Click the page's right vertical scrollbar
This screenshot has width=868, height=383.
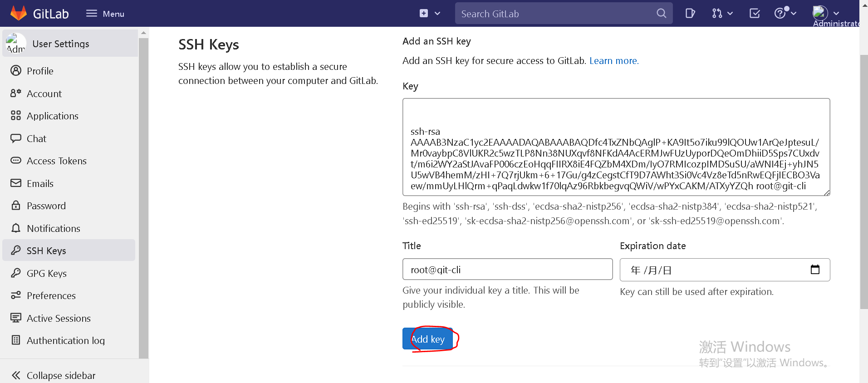[863, 182]
